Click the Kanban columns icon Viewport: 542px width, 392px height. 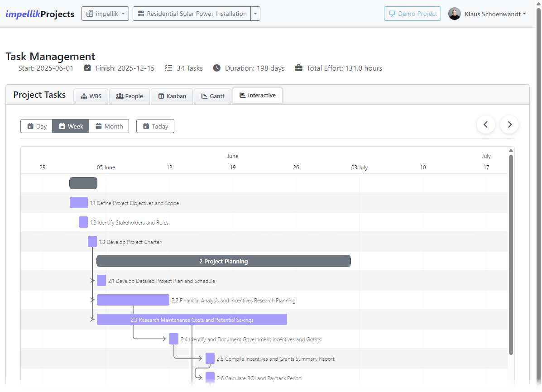coord(161,96)
